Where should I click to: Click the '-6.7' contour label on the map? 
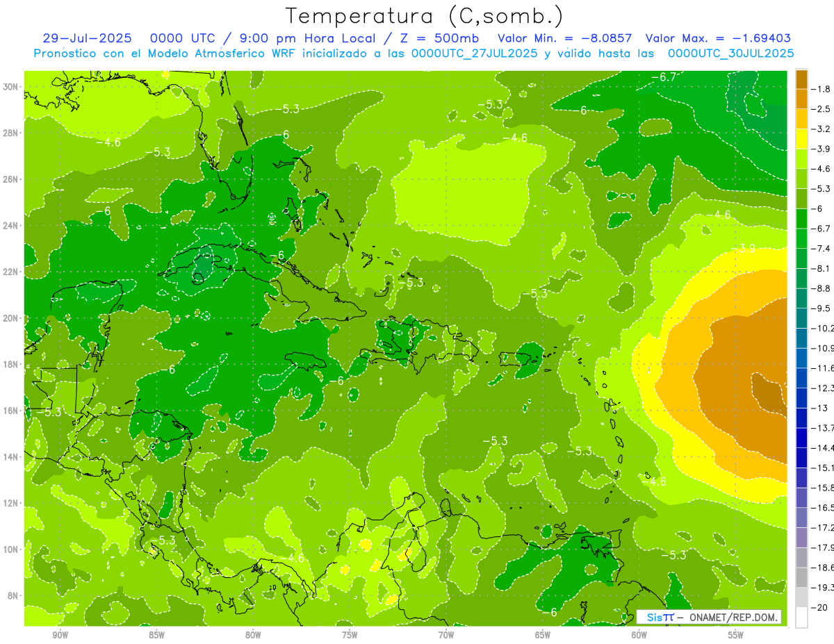[665, 77]
